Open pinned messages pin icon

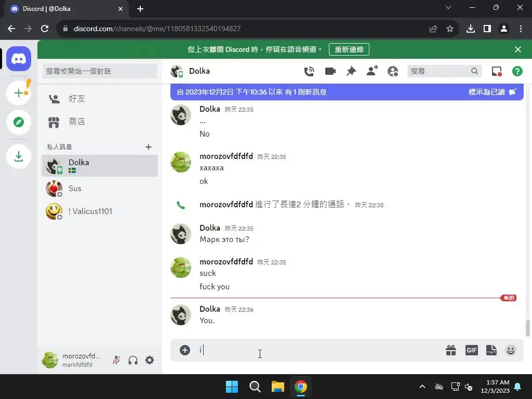(x=351, y=71)
